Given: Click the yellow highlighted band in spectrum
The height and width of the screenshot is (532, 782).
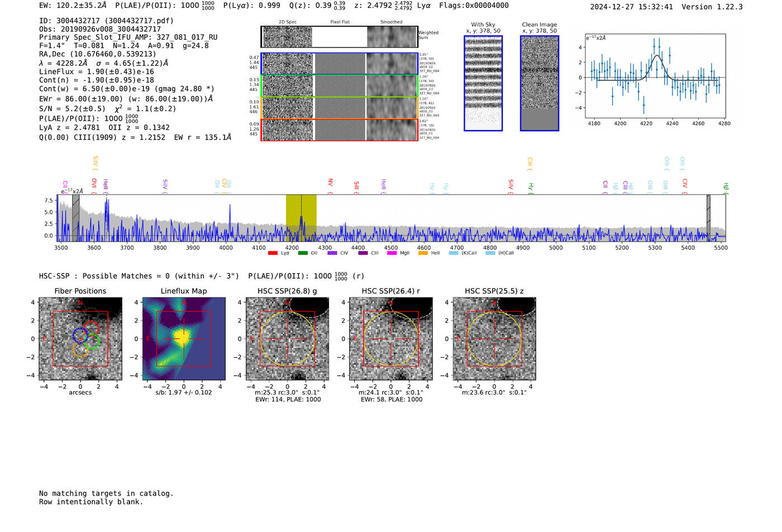Looking at the screenshot, I should [x=301, y=218].
